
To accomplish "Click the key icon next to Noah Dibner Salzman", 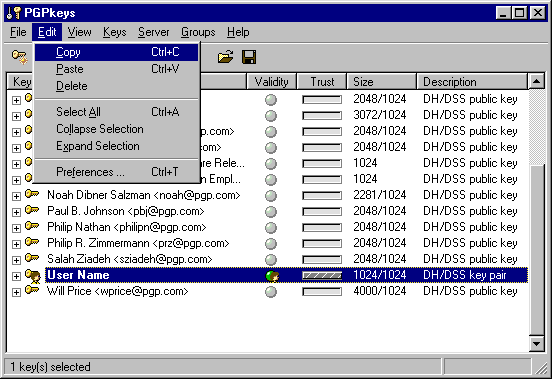I will pos(32,194).
